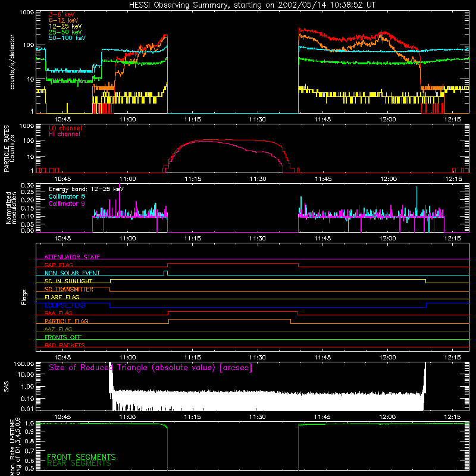Select the GAP_FLAG label

[58, 265]
